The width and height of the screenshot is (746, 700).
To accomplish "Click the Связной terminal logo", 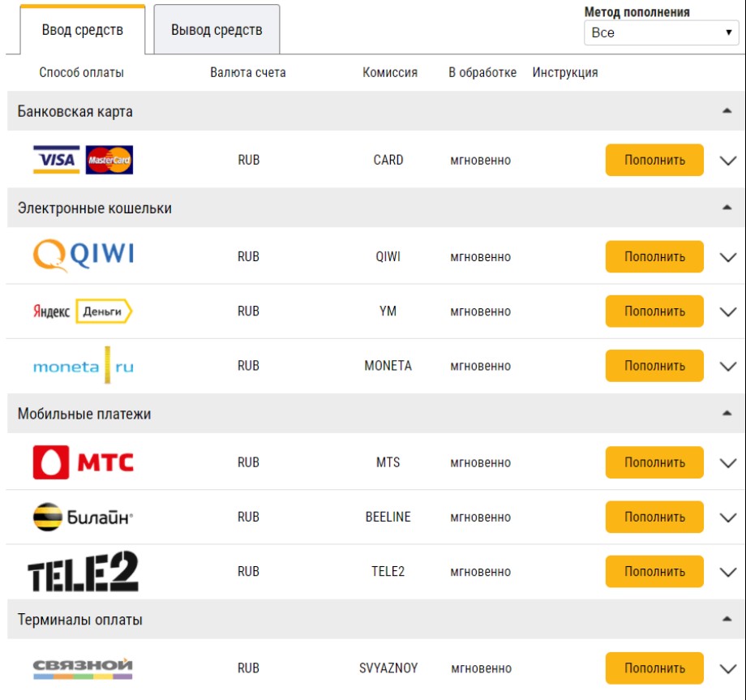I will (x=83, y=668).
